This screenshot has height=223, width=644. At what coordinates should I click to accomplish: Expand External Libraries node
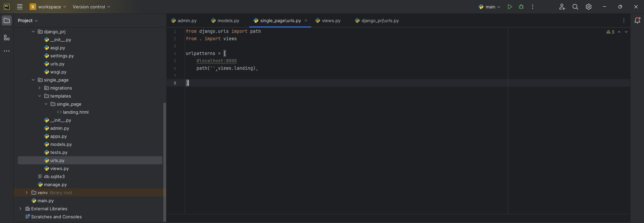[20, 209]
